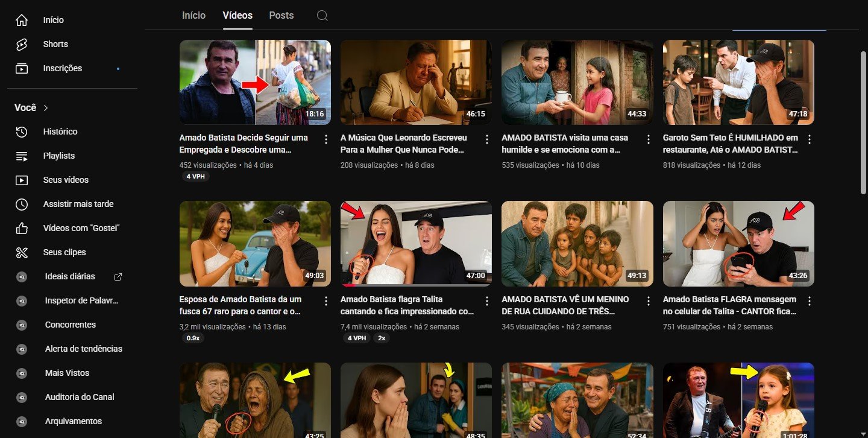Image resolution: width=868 pixels, height=438 pixels.
Task: Open title Esposa de Amado Batista da um fusca
Action: coord(241,305)
